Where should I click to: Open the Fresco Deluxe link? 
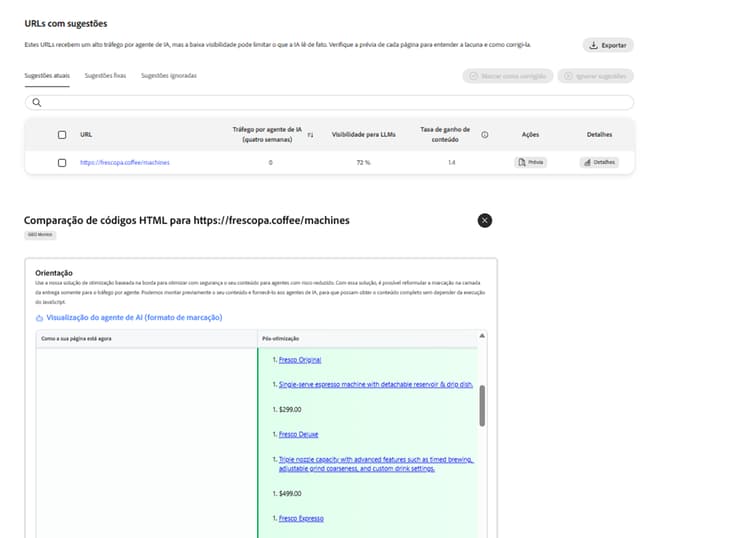tap(298, 434)
